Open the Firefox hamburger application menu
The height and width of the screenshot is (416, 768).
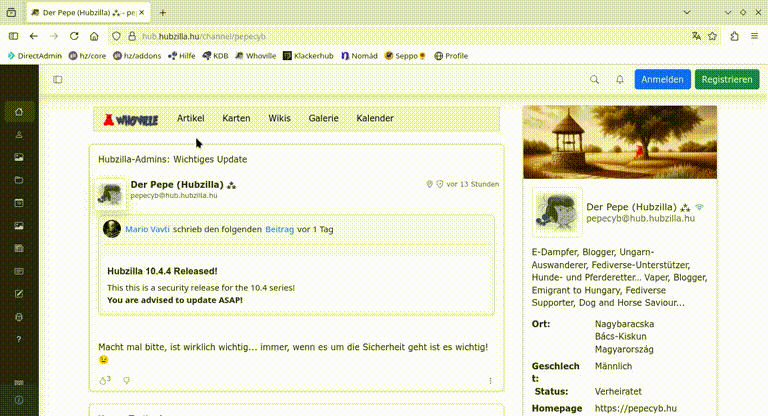pyautogui.click(x=755, y=35)
